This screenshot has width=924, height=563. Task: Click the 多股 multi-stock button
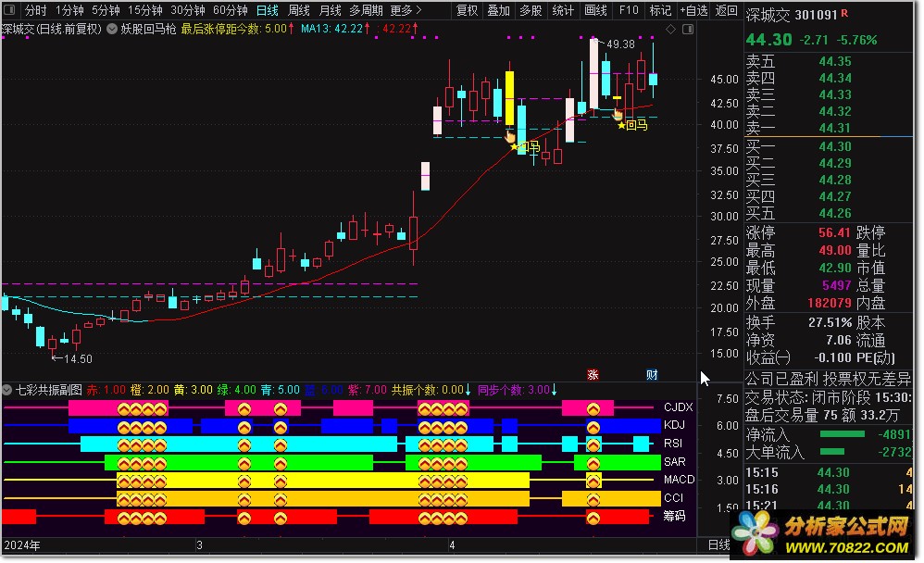point(531,10)
